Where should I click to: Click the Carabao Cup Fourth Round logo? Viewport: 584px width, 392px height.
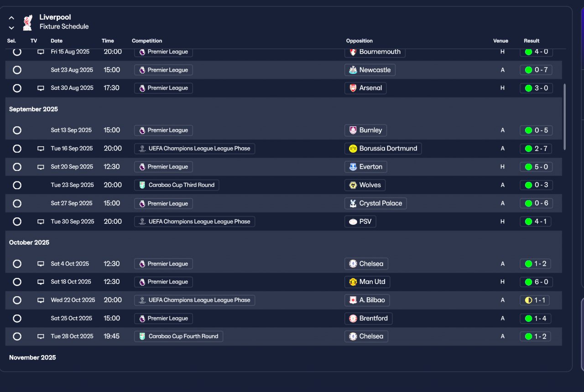142,336
